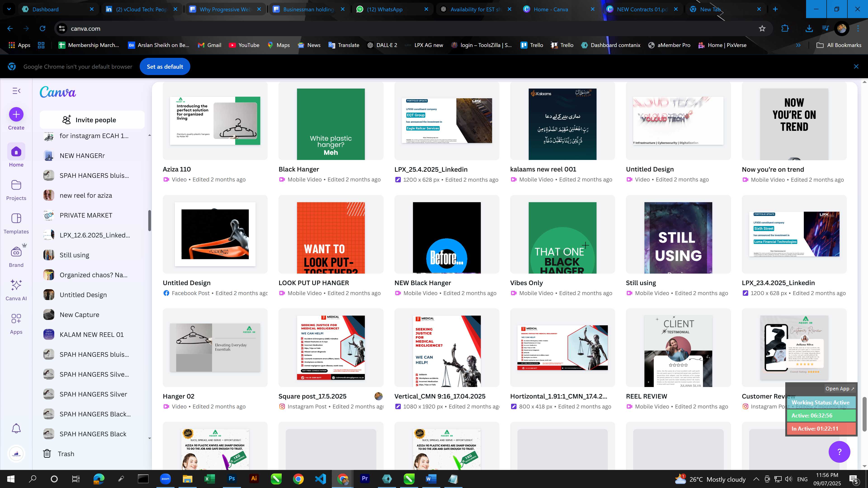Viewport: 868px width, 488px height.
Task: Show more bookmarks with the chevron
Action: click(x=798, y=45)
